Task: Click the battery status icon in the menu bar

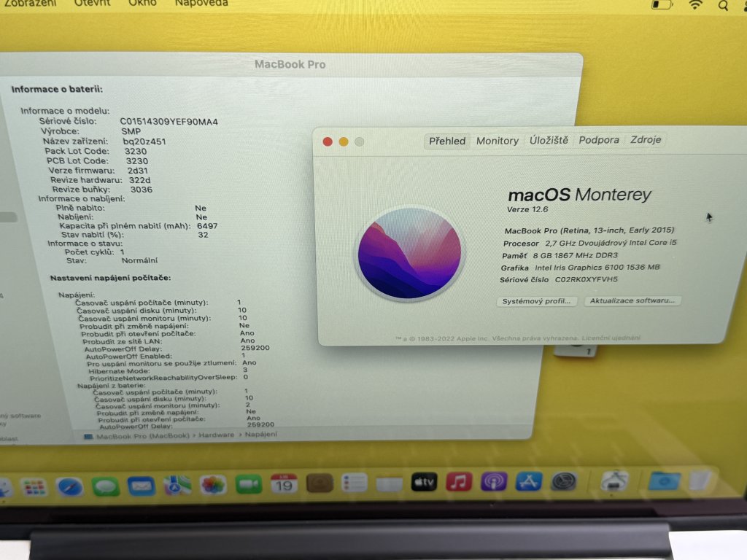Action: 661,5
